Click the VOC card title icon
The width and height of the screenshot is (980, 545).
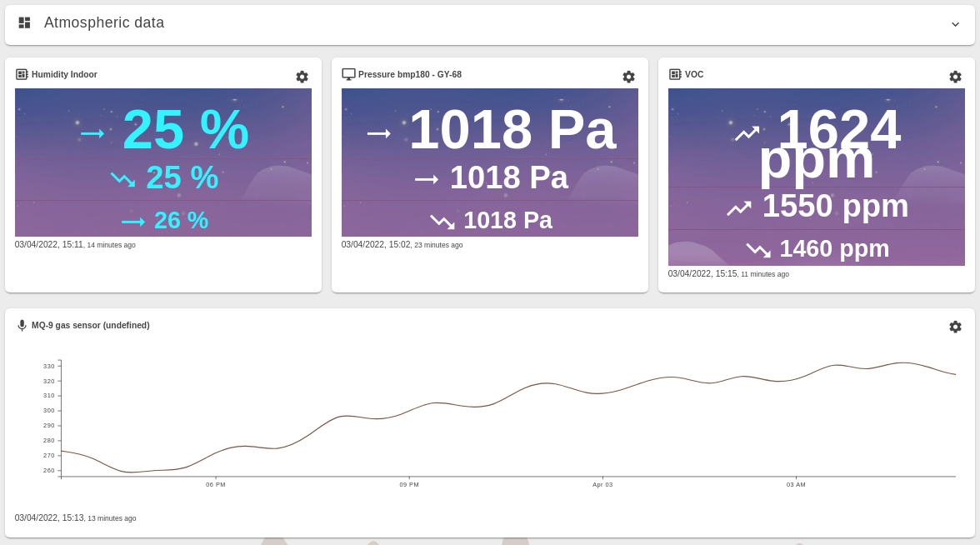tap(675, 74)
